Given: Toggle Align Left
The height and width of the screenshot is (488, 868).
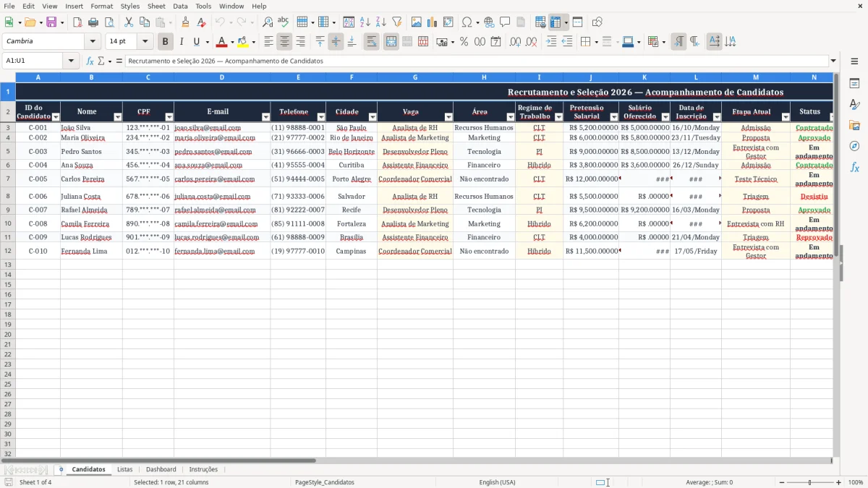Looking at the screenshot, I should pos(268,42).
